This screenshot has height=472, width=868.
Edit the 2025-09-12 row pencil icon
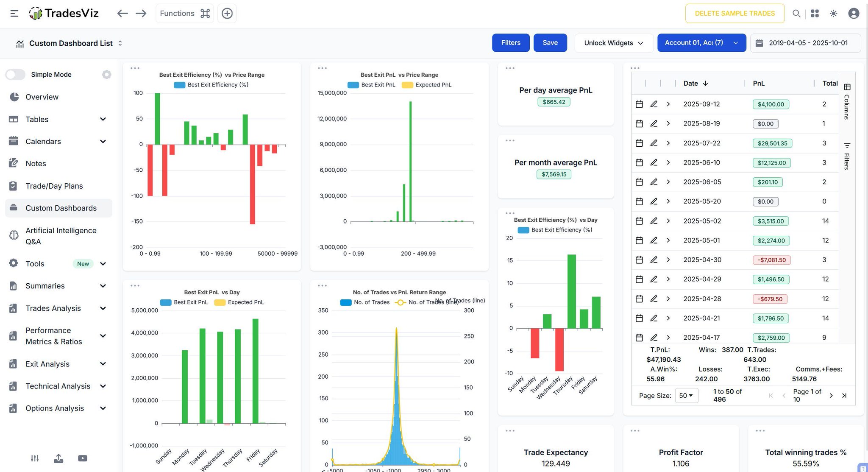pos(654,104)
